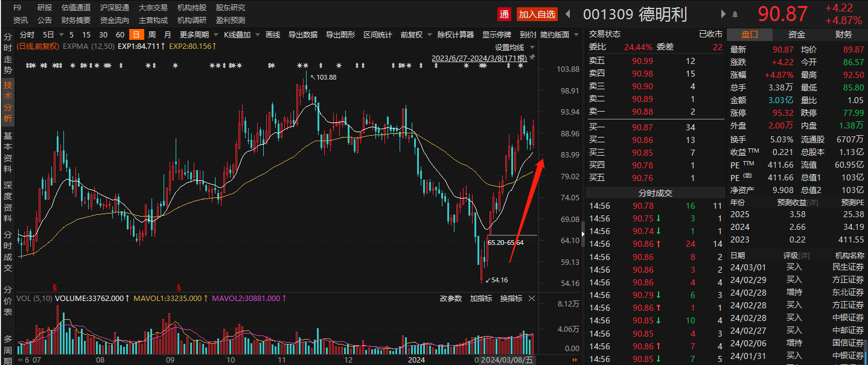Open K线叠加 dropdown
Viewport: 868px width, 365px height.
[241, 34]
